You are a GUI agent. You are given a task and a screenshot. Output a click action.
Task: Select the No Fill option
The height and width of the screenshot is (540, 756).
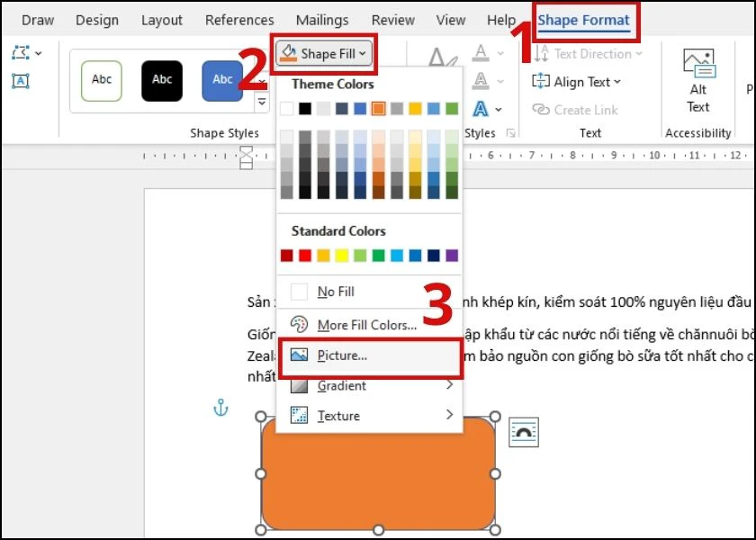pos(335,292)
